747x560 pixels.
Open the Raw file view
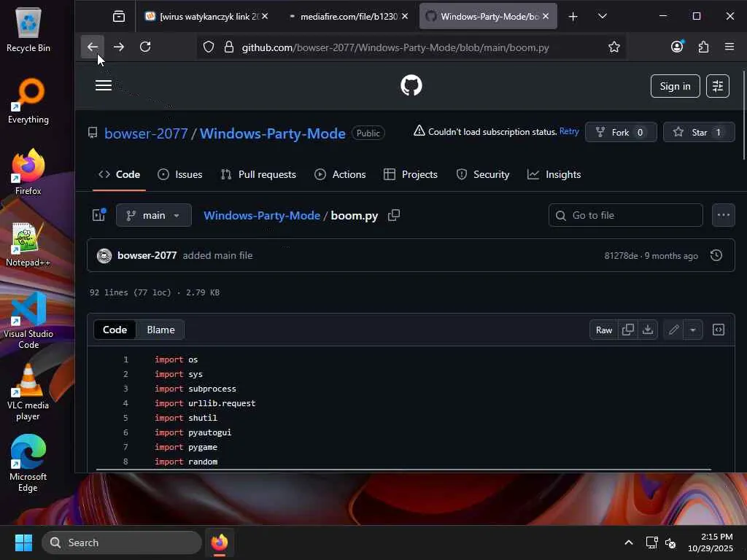click(603, 330)
